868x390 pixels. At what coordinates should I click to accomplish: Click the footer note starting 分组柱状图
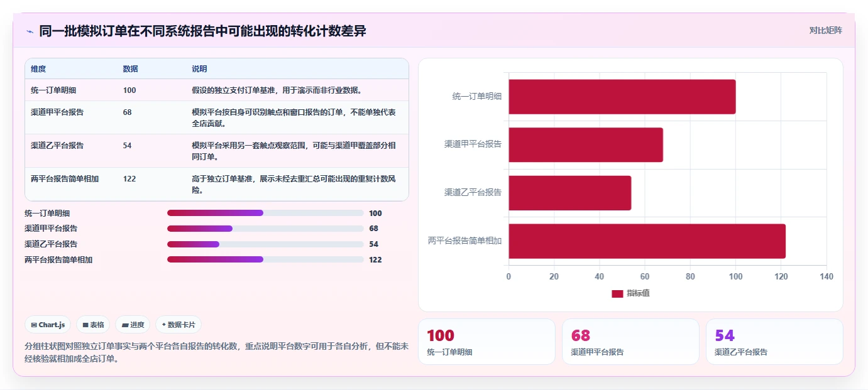(216, 352)
